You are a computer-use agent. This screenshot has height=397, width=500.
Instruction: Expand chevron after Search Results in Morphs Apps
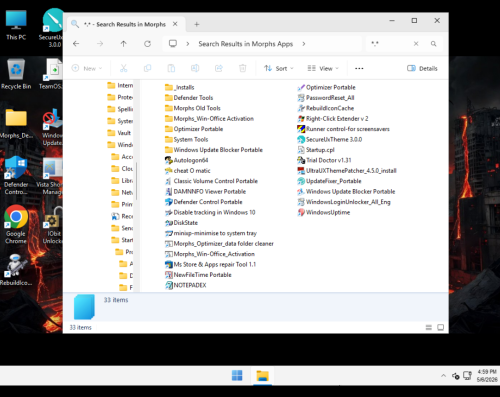(304, 44)
